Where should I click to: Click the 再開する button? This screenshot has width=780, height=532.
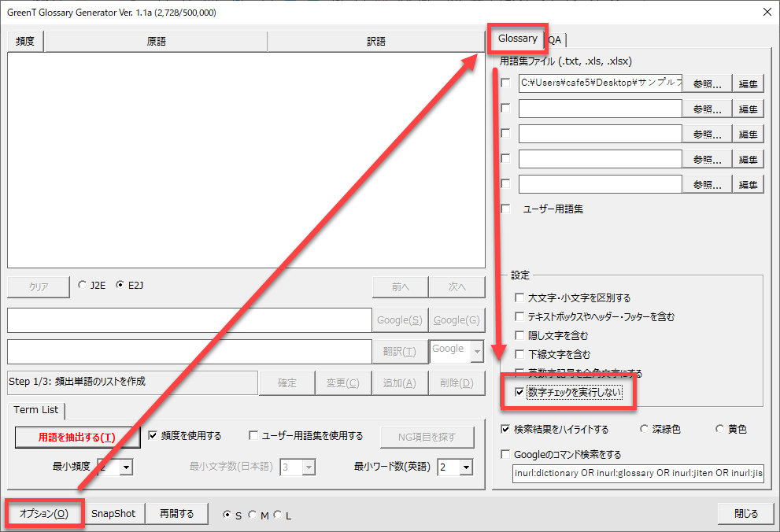coord(176,514)
